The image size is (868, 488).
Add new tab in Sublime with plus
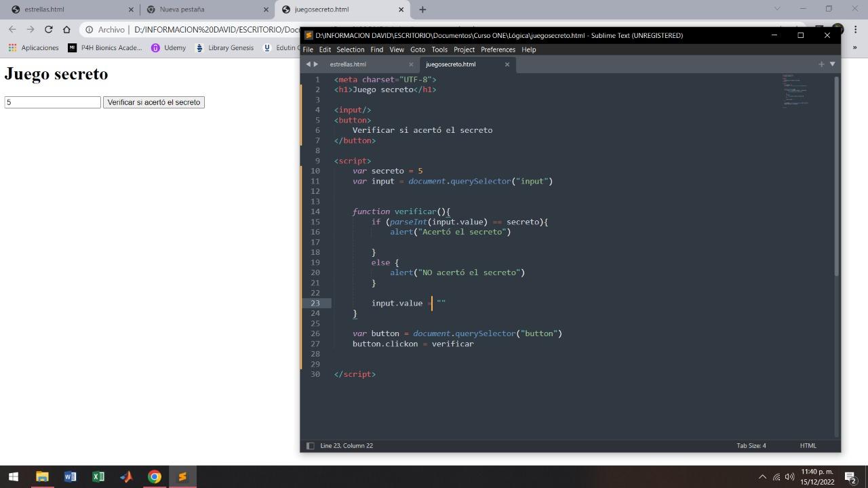821,64
